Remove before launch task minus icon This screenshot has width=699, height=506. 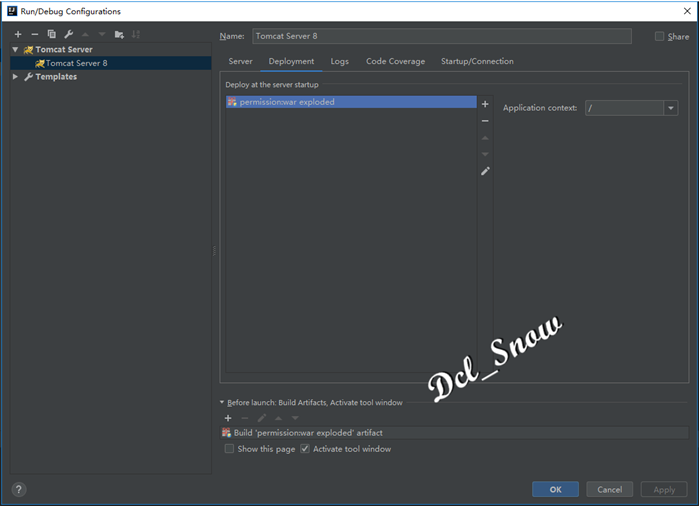[x=245, y=418]
